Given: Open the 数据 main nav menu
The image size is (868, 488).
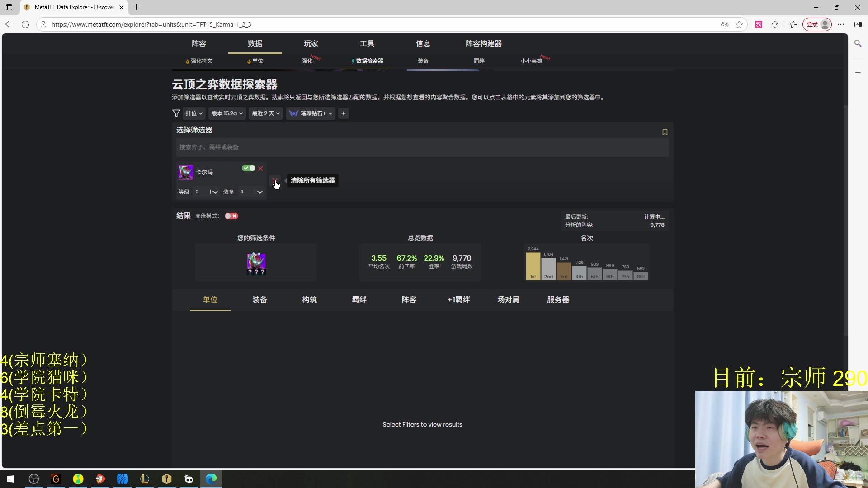Looking at the screenshot, I should (255, 43).
